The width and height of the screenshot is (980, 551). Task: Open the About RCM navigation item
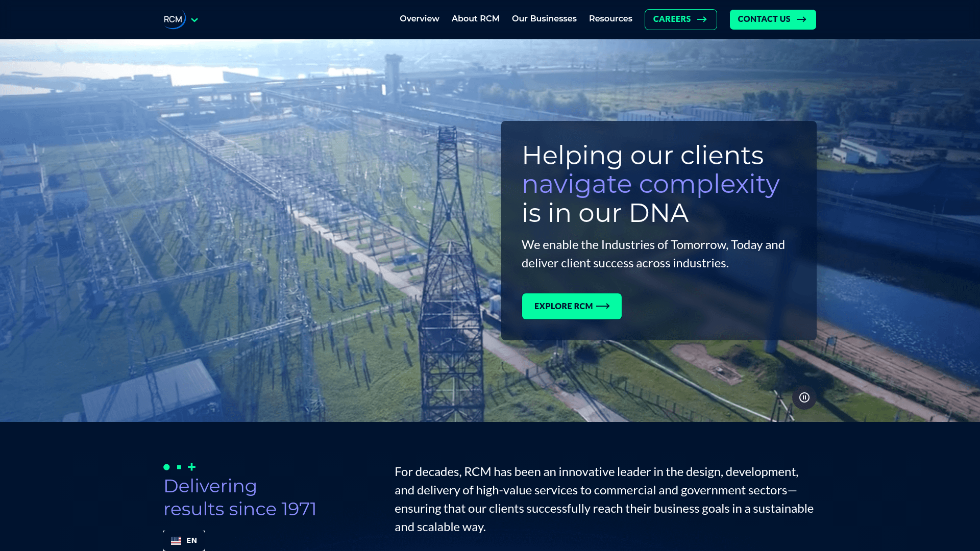475,18
